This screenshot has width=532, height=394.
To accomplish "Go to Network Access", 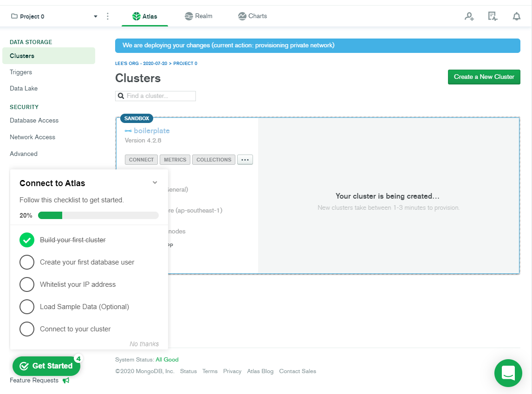I will pos(32,137).
